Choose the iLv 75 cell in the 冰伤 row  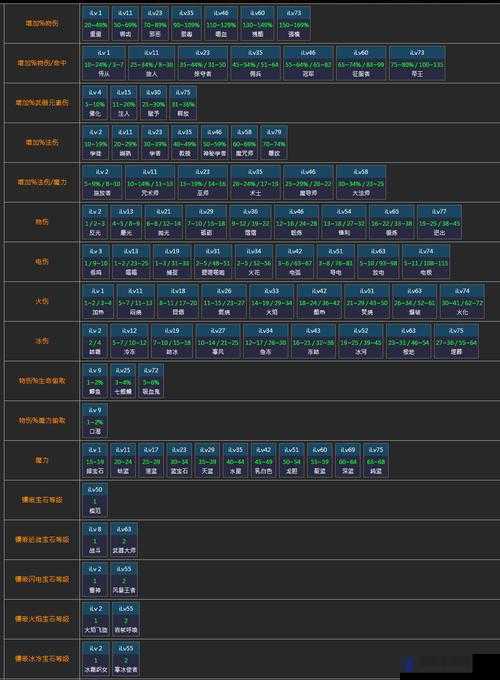pyautogui.click(x=456, y=341)
